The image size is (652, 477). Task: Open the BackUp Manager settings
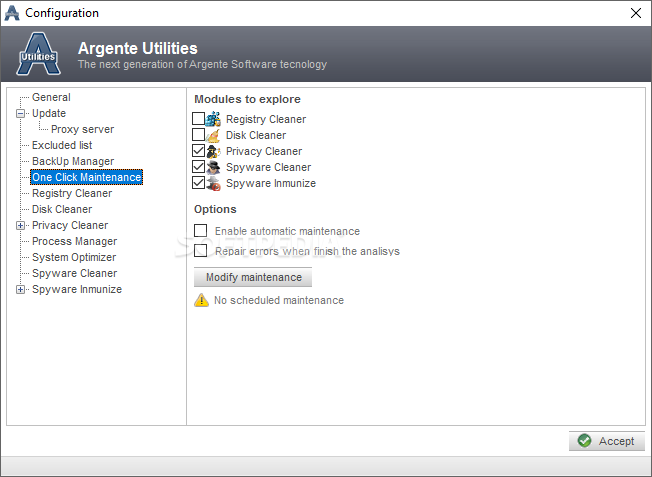(x=73, y=161)
